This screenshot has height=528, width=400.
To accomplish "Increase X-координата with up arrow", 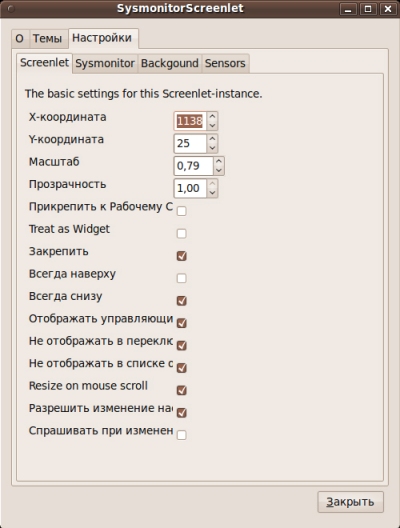I will tap(212, 117).
